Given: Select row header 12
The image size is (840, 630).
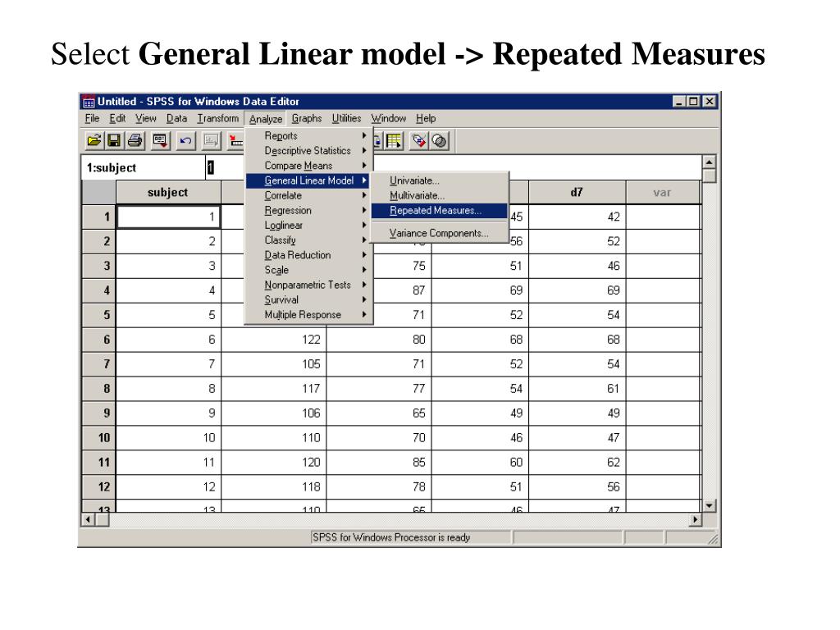Looking at the screenshot, I should [x=99, y=487].
